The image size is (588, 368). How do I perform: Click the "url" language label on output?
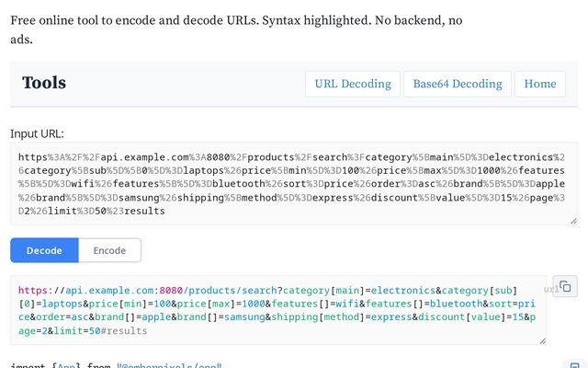(x=550, y=289)
